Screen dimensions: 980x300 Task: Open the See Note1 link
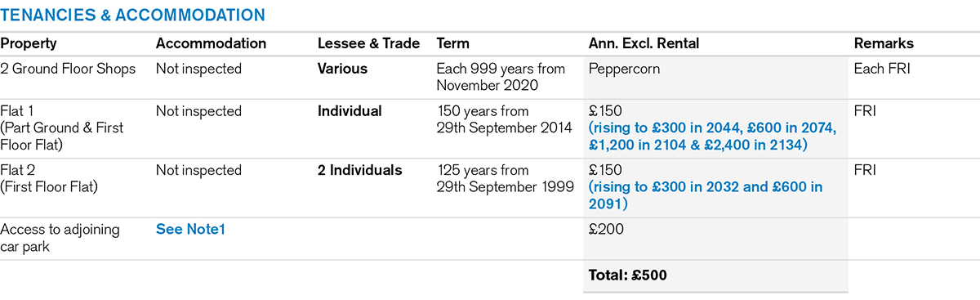point(189,230)
